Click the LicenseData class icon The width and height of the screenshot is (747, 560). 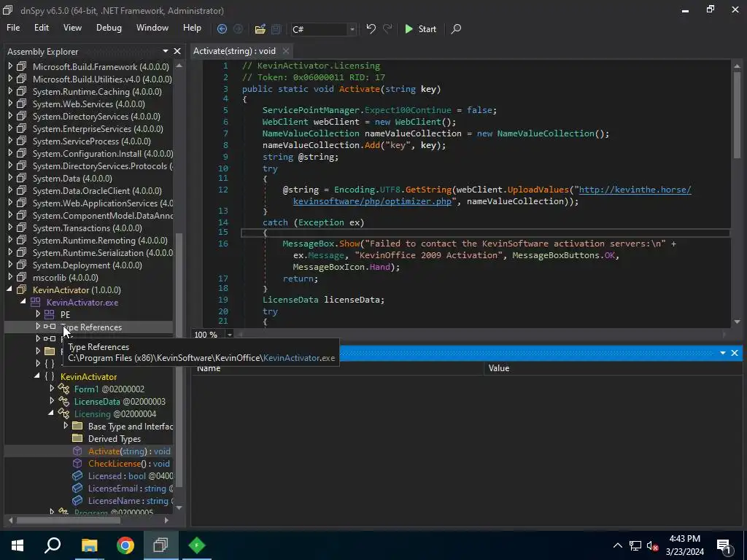point(63,402)
